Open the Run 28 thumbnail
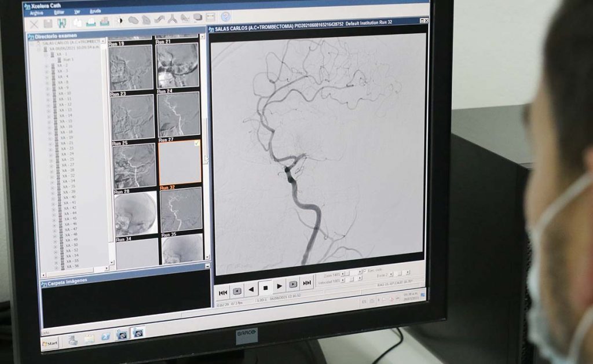The height and width of the screenshot is (364, 593). [136, 214]
